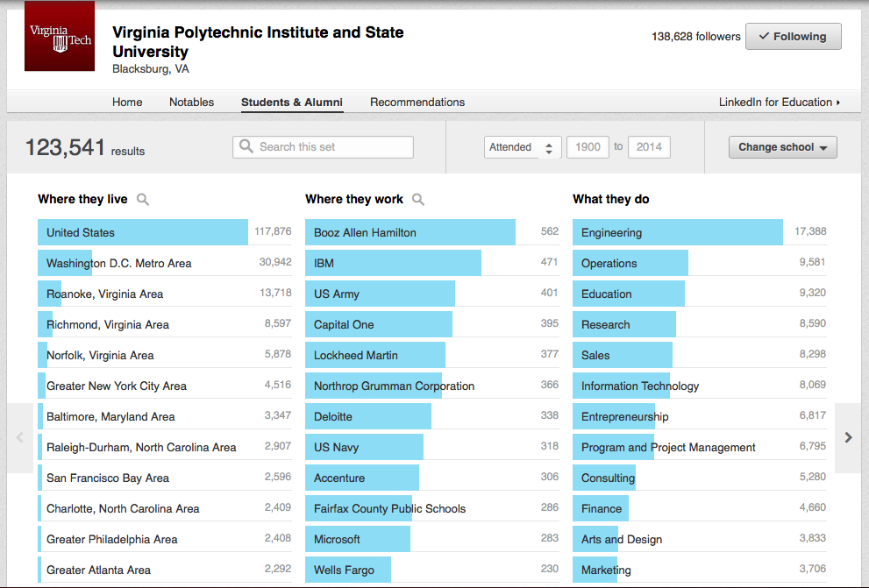This screenshot has width=869, height=588.
Task: Choose Consulting field
Action: point(700,478)
